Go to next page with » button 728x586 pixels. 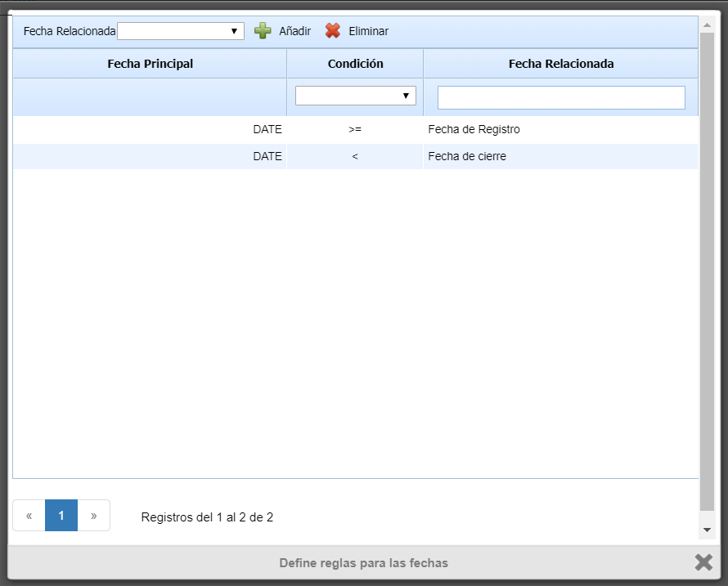click(x=93, y=516)
